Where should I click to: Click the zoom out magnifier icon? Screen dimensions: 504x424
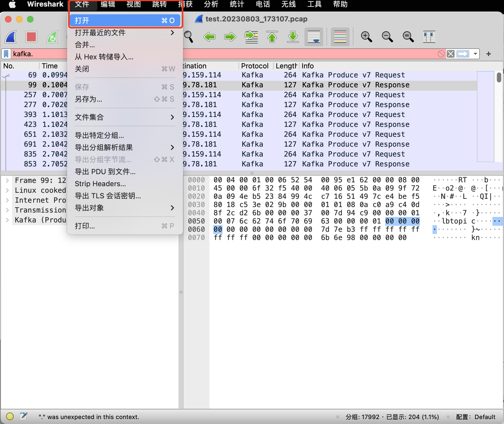pos(387,37)
